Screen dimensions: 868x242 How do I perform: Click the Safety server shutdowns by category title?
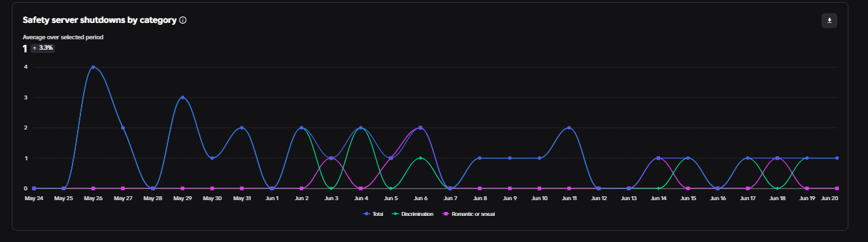pos(99,20)
